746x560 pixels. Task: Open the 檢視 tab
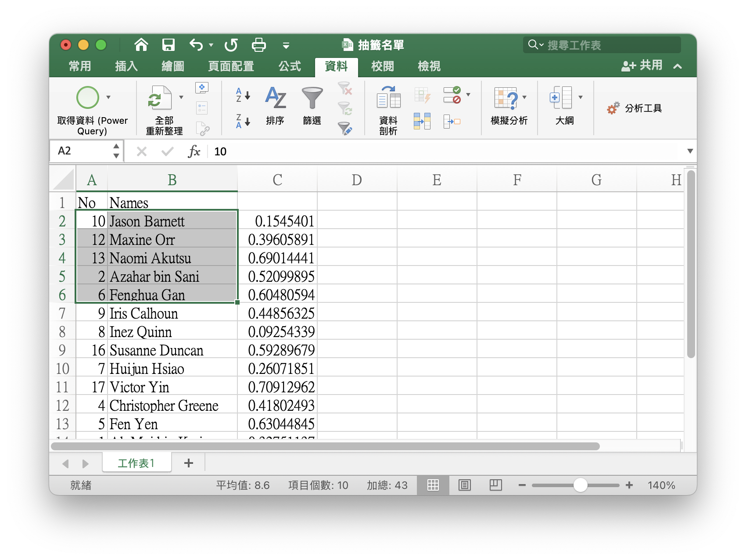pyautogui.click(x=429, y=66)
